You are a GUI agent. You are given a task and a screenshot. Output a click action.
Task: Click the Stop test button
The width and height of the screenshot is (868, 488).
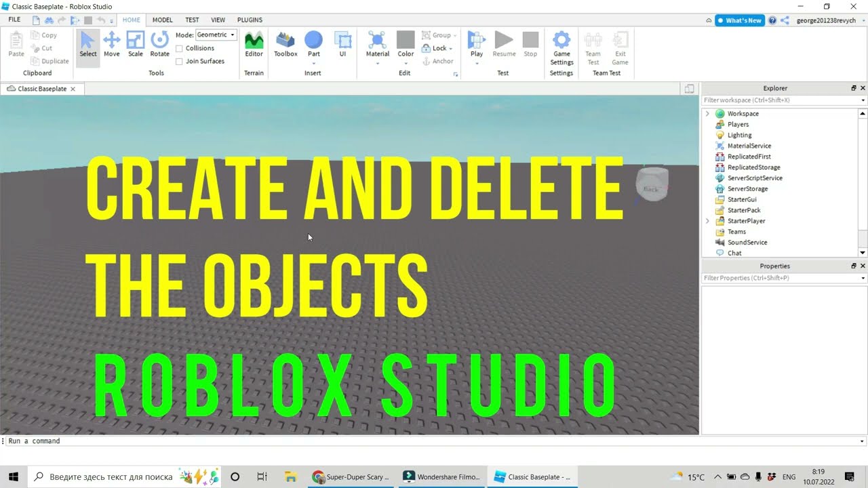pyautogui.click(x=530, y=45)
